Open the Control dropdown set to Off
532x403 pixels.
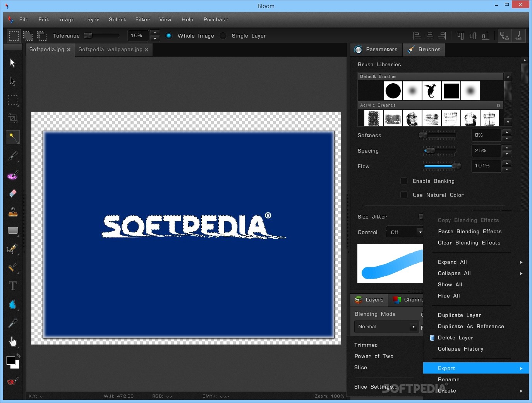coord(405,232)
